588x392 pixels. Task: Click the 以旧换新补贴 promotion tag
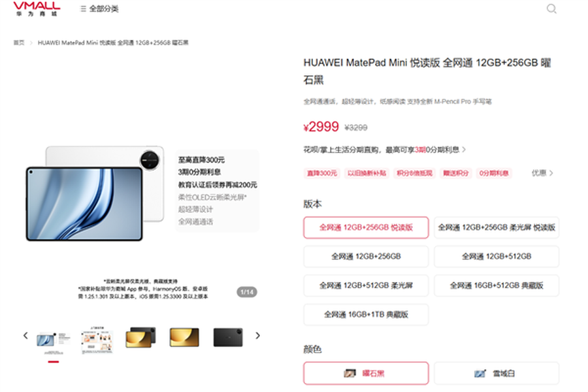coord(366,173)
